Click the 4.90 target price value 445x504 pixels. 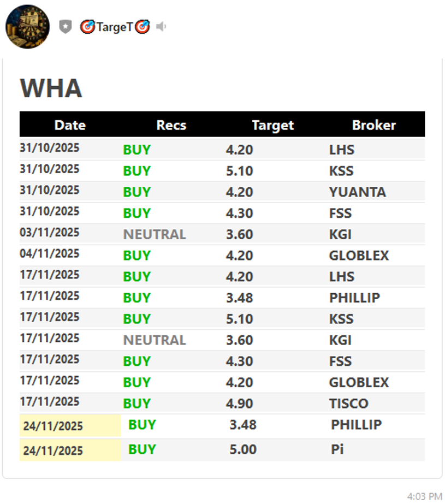coord(240,404)
